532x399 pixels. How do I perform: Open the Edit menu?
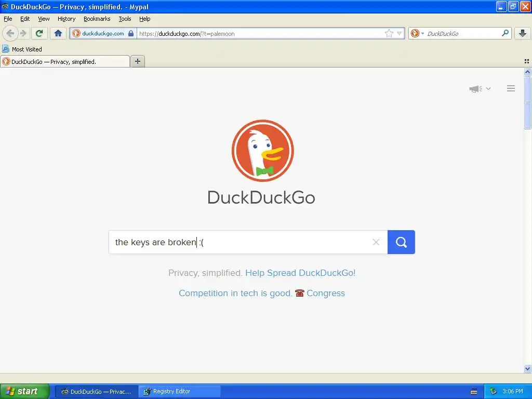(25, 19)
